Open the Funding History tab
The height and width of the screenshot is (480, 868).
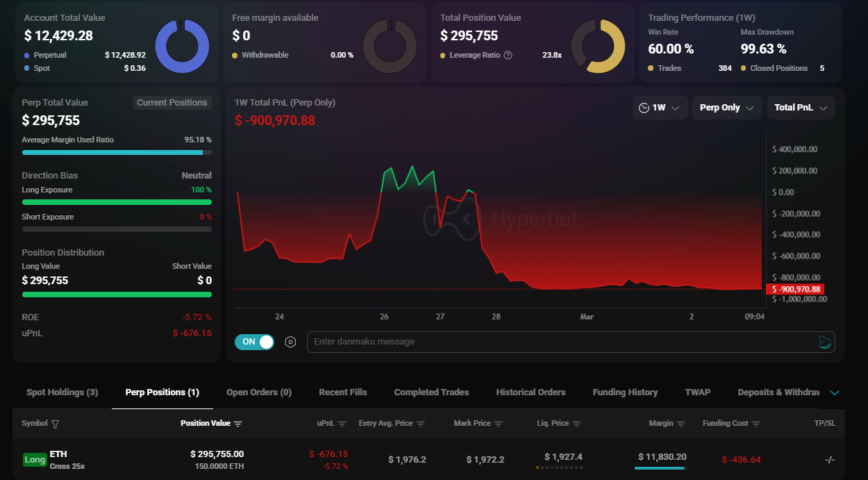pyautogui.click(x=625, y=392)
